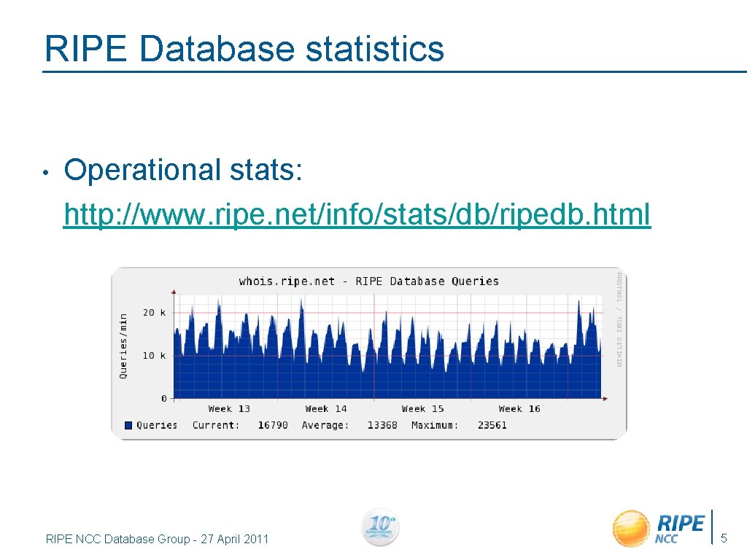The width and height of the screenshot is (747, 560).
Task: Click the right-pointing arrow on the x-axis
Action: (604, 398)
